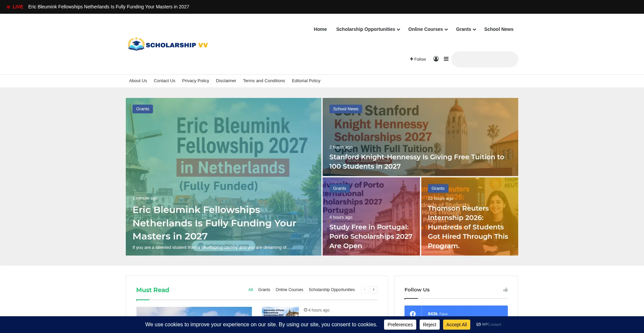Open the user login icon
The width and height of the screenshot is (644, 333).
point(436,59)
